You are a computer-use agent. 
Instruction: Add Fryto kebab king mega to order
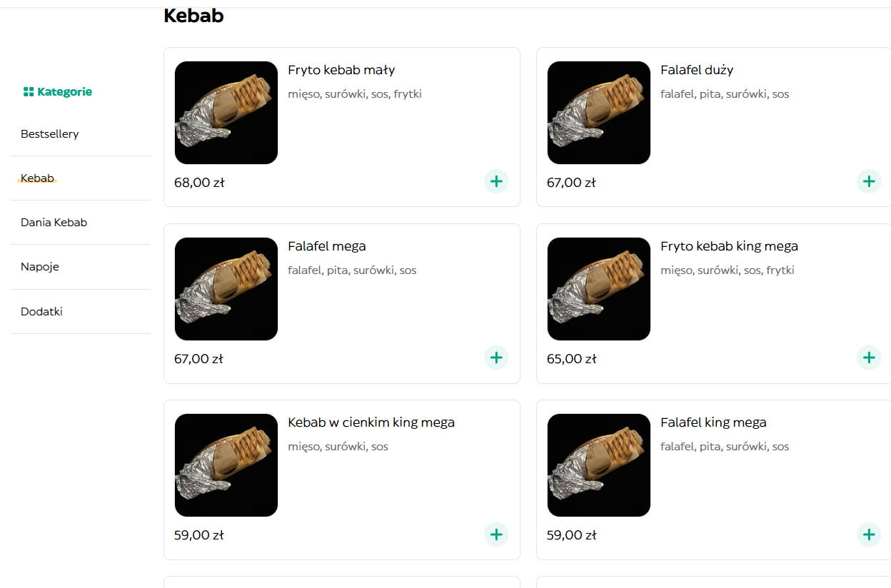click(x=868, y=358)
